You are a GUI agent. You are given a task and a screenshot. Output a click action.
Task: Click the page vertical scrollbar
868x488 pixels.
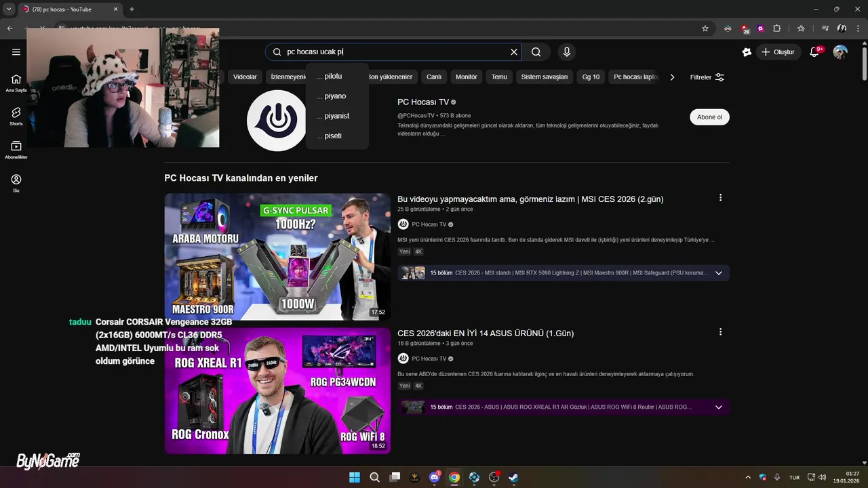(864, 64)
